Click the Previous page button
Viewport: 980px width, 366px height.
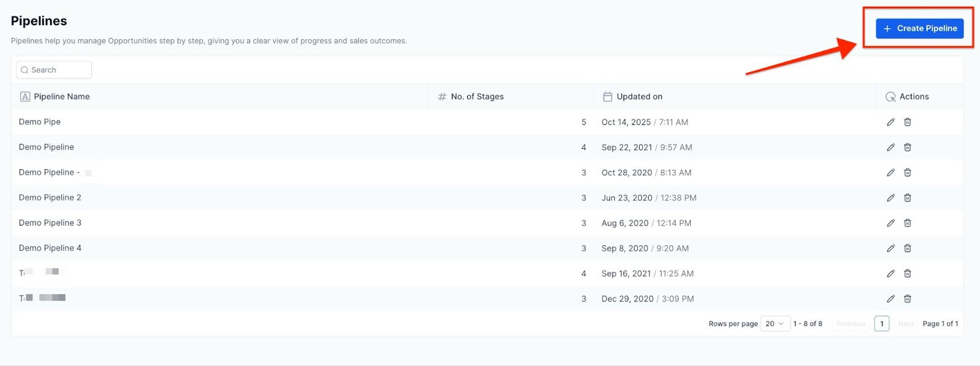tap(851, 324)
